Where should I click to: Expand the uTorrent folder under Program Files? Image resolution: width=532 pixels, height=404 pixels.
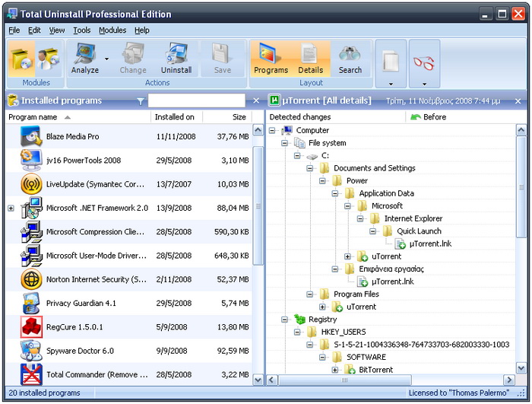pyautogui.click(x=322, y=307)
